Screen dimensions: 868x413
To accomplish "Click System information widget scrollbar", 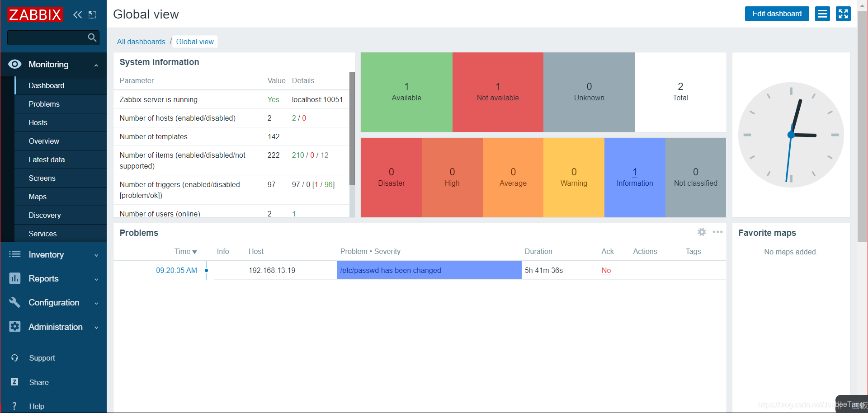I will click(x=352, y=128).
